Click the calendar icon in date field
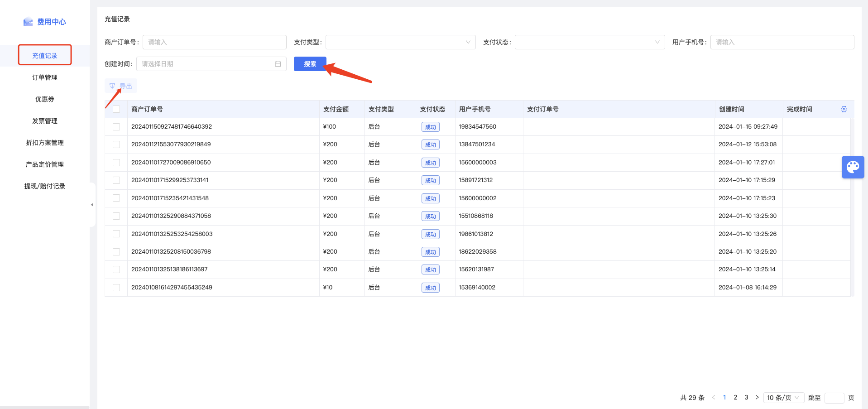Screen dimensions: 868x409 point(278,64)
